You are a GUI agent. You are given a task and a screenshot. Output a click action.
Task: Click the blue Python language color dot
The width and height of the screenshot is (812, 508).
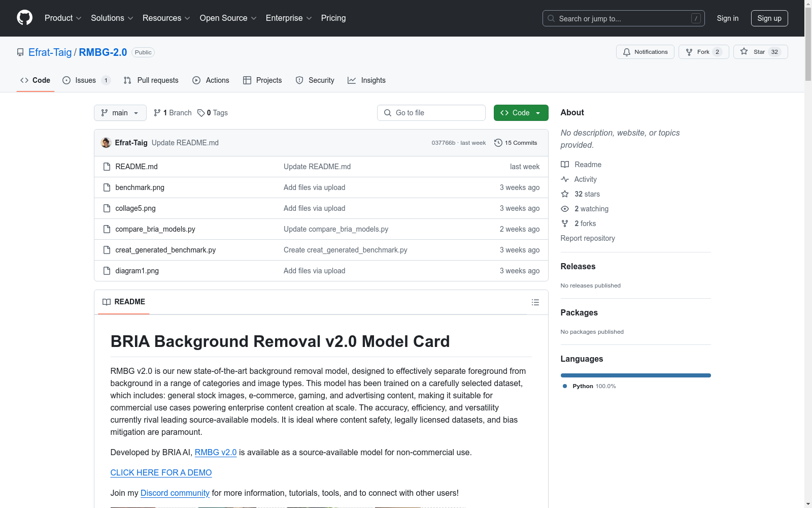pyautogui.click(x=565, y=386)
